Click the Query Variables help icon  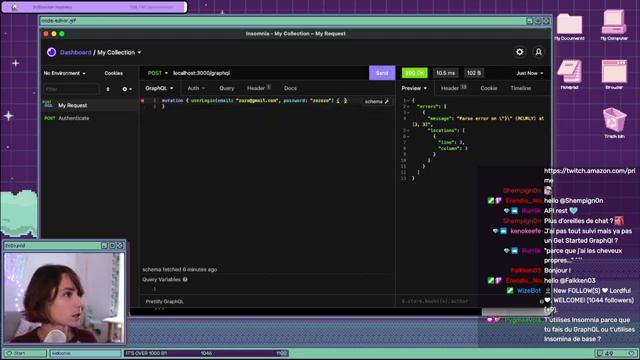coord(185,280)
